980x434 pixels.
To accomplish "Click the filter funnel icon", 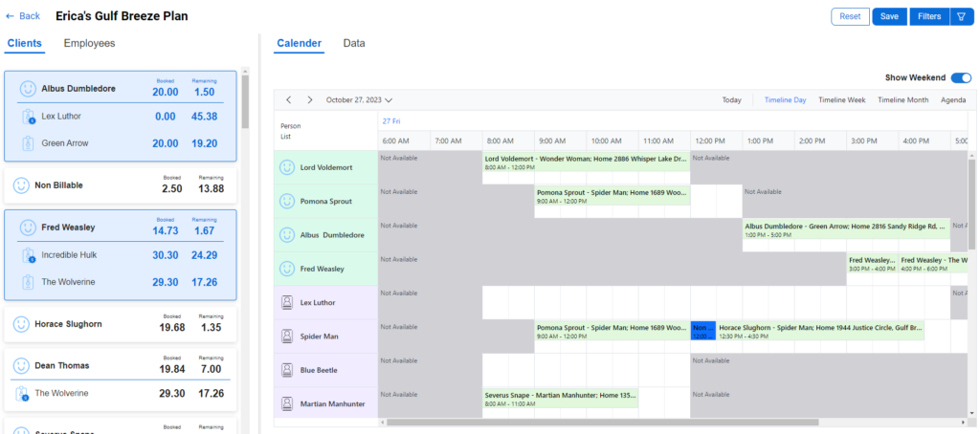I will coord(961,17).
